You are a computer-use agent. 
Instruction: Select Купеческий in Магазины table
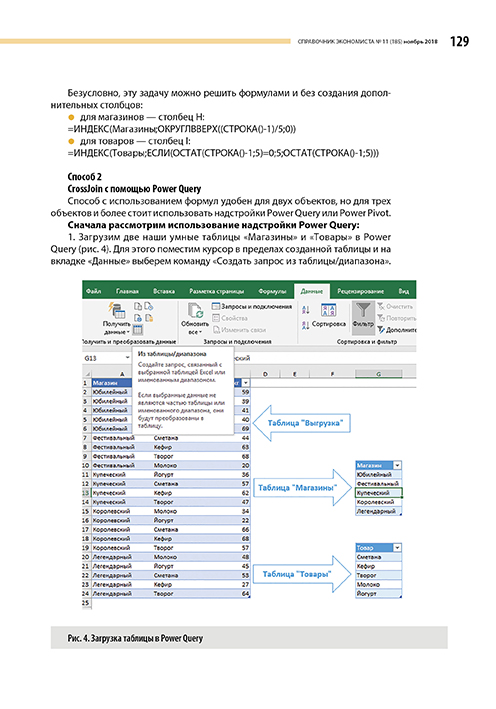coord(378,493)
